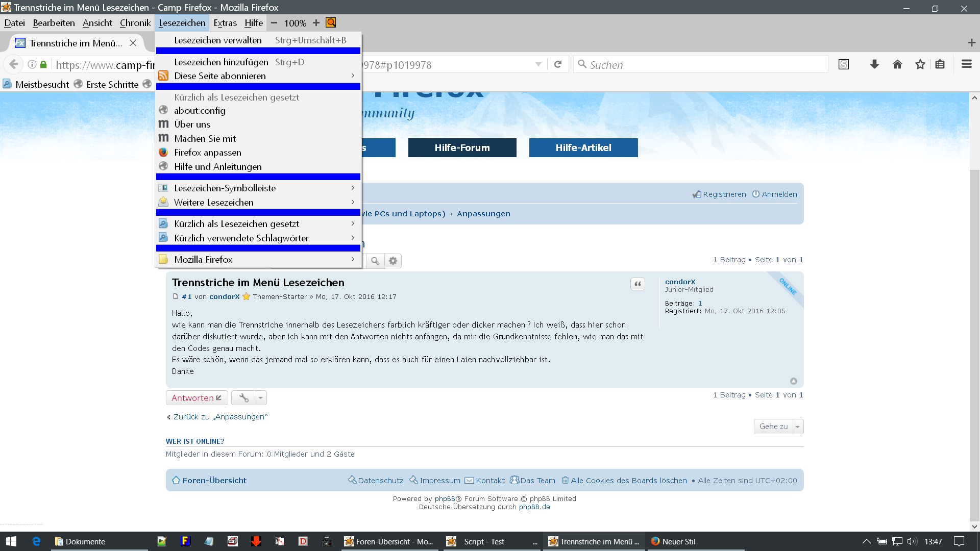Image resolution: width=980 pixels, height=551 pixels.
Task: Click the quote post icon
Action: (638, 284)
